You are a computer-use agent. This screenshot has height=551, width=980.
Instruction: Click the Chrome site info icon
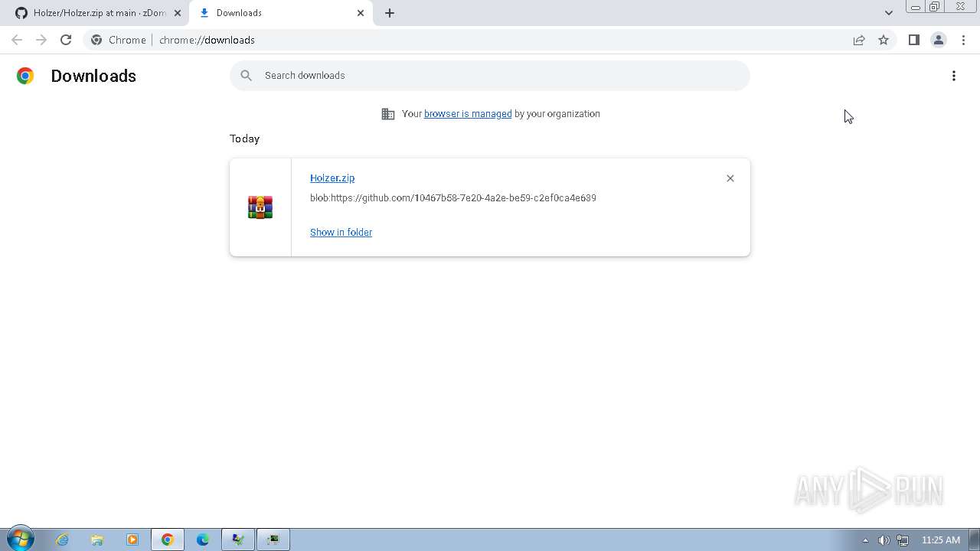tap(96, 40)
